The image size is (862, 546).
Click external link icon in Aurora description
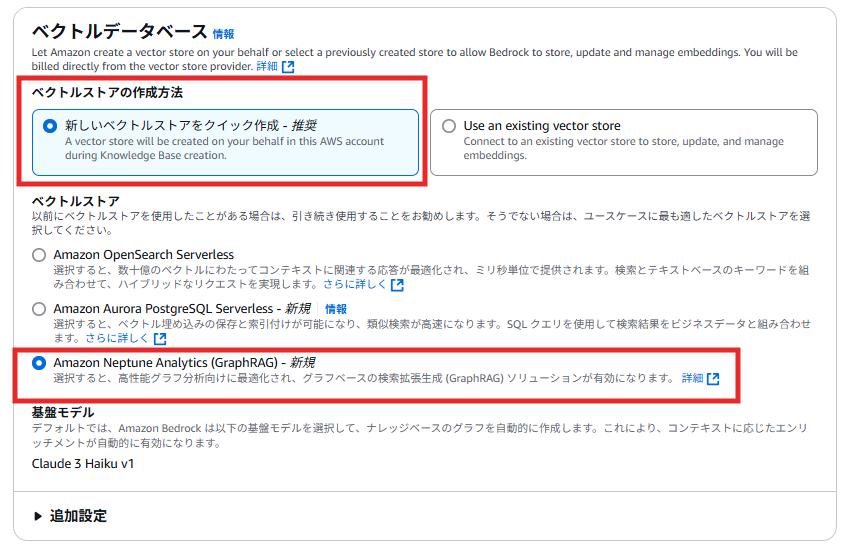[x=160, y=339]
